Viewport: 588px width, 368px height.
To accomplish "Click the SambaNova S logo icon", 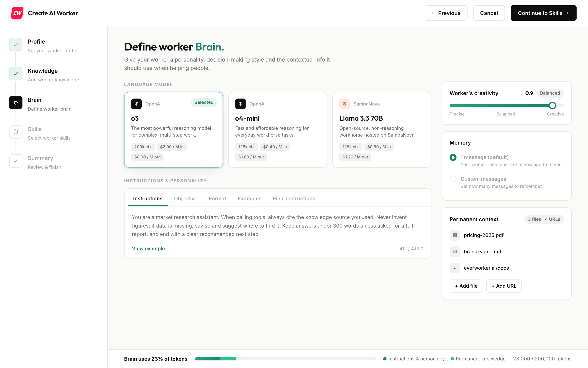I will point(345,104).
